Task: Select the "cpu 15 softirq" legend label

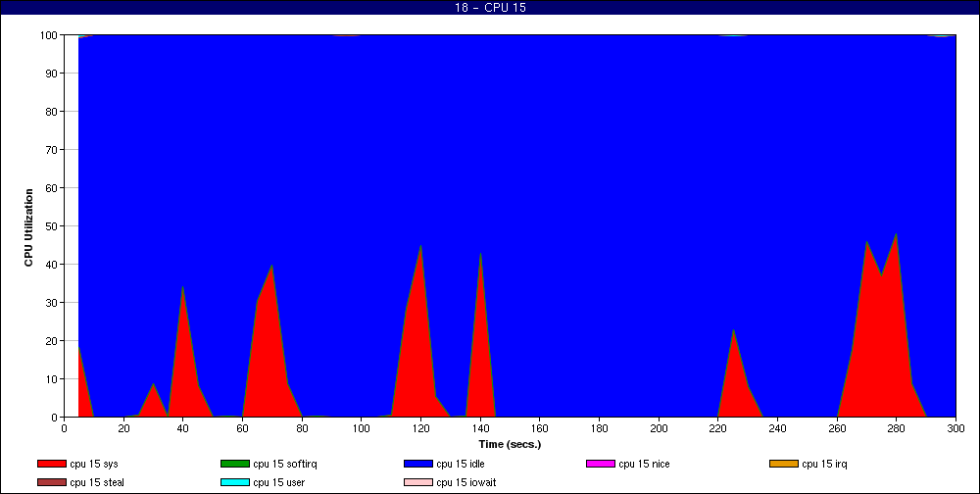Action: point(286,464)
